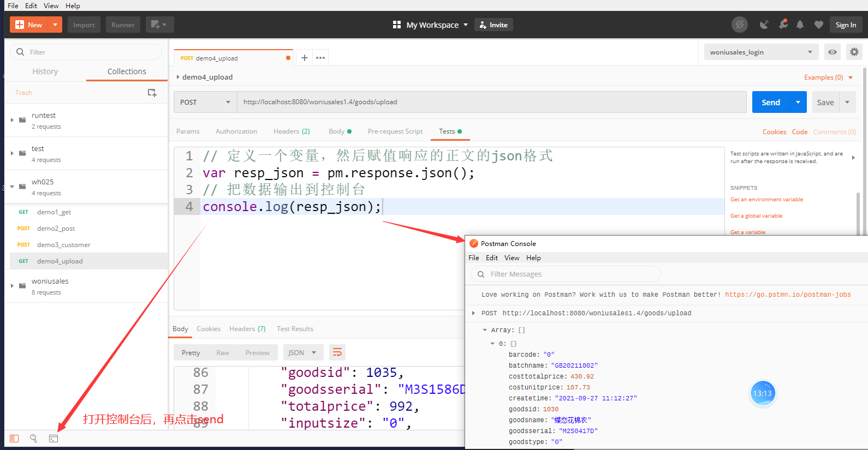Screen dimensions: 868x450
Task: Open the Code link
Action: pyautogui.click(x=800, y=132)
